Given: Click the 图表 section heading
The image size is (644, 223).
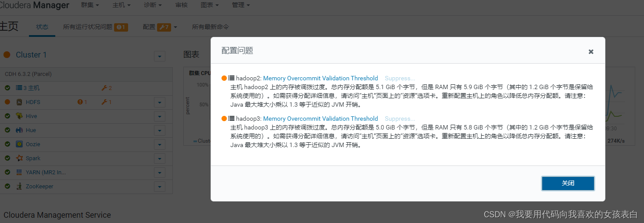Looking at the screenshot, I should [191, 54].
